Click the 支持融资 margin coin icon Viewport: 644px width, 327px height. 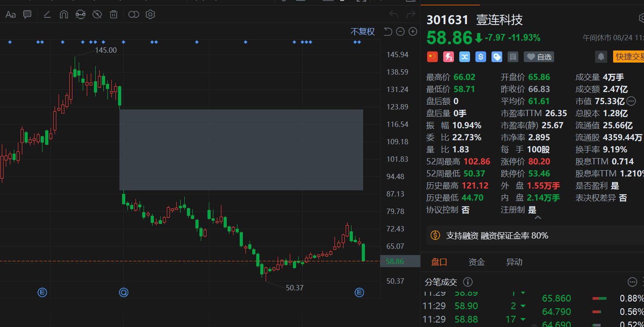point(435,235)
